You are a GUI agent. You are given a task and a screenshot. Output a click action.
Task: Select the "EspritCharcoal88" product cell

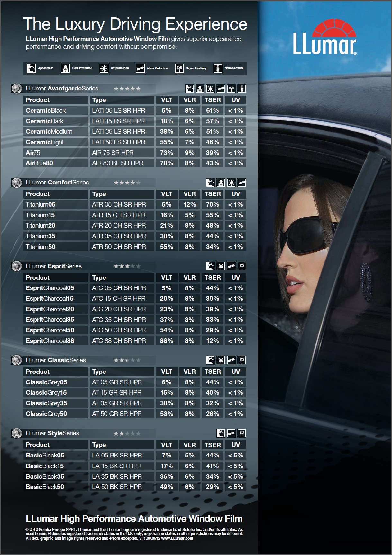pyautogui.click(x=56, y=341)
